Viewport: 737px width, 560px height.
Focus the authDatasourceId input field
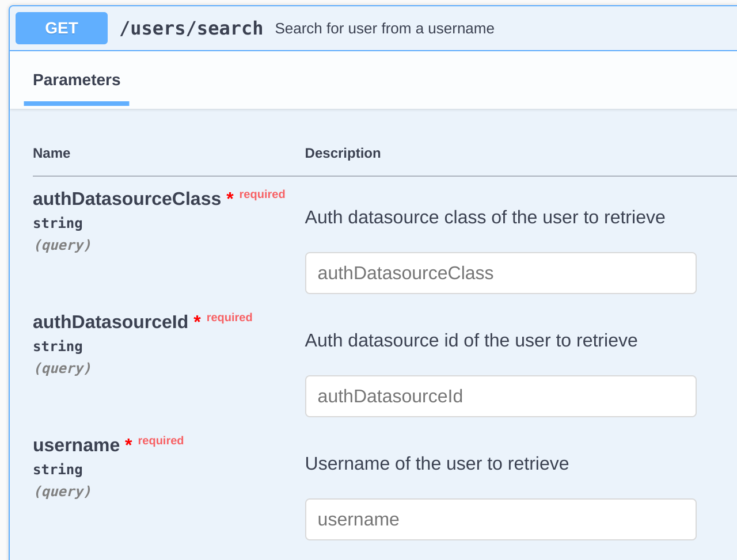pyautogui.click(x=500, y=396)
